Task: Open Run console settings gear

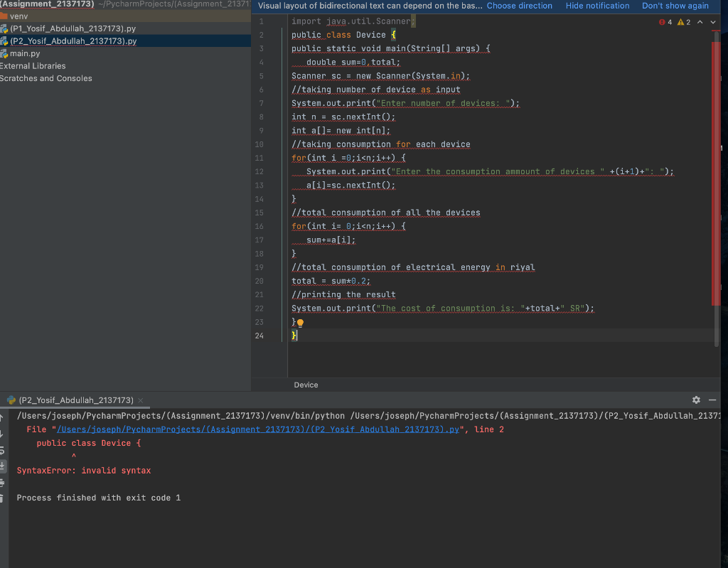Action: point(696,400)
